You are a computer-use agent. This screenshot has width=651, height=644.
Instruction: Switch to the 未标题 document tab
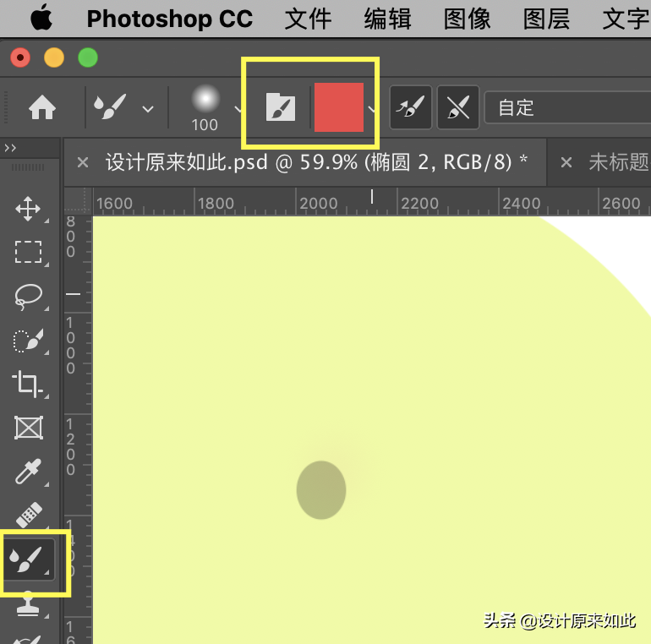click(617, 162)
